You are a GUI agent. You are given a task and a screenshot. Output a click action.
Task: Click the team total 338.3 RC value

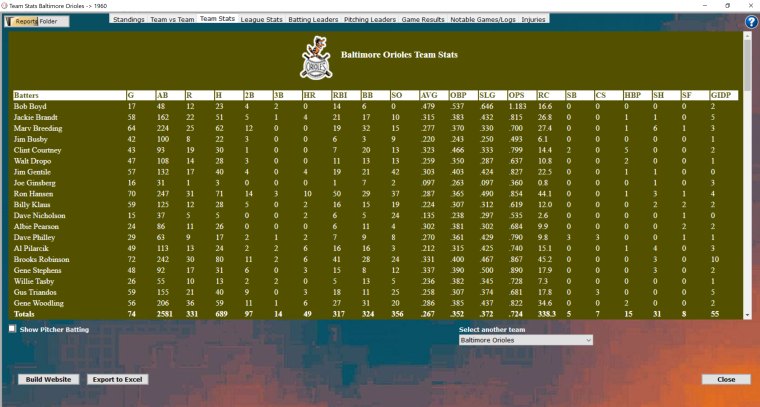click(547, 314)
